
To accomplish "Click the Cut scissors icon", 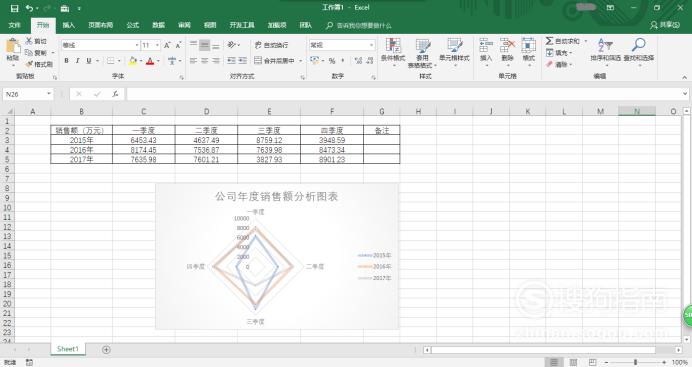I will click(x=29, y=41).
